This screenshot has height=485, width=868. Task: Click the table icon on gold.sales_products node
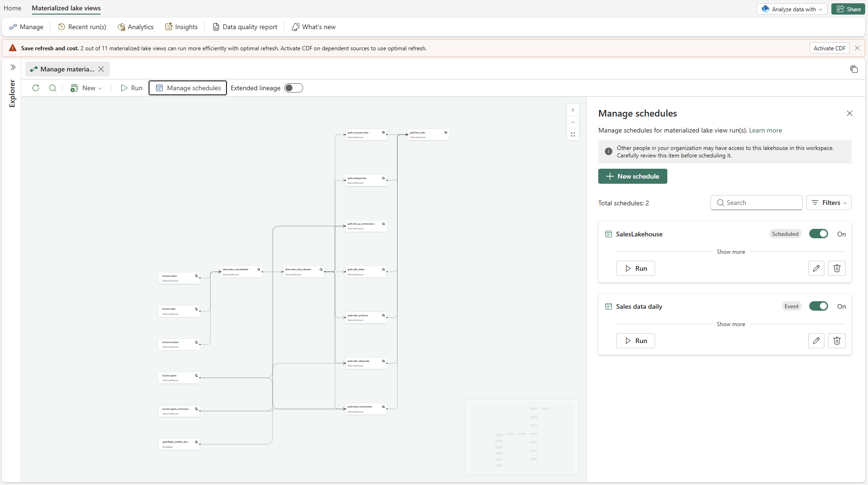click(x=383, y=315)
